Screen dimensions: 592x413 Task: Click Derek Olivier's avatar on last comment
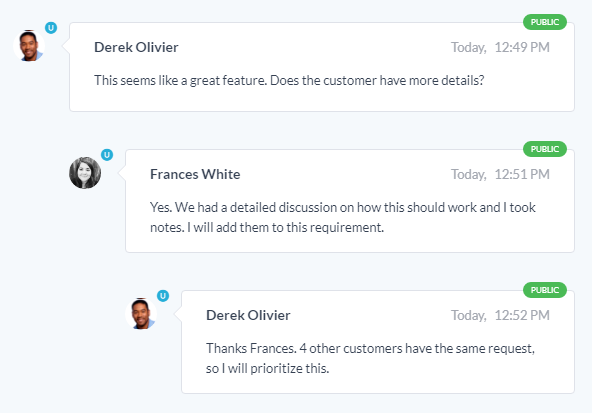(x=141, y=314)
